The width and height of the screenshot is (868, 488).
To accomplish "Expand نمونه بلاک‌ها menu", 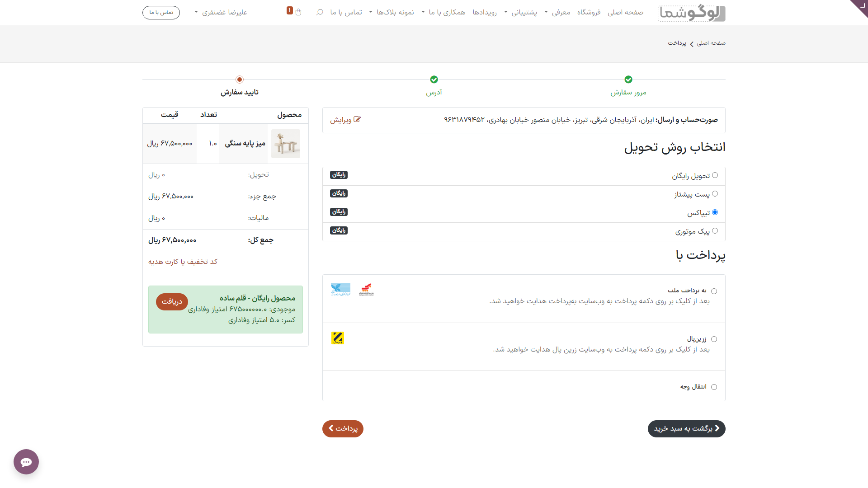I will click(395, 12).
